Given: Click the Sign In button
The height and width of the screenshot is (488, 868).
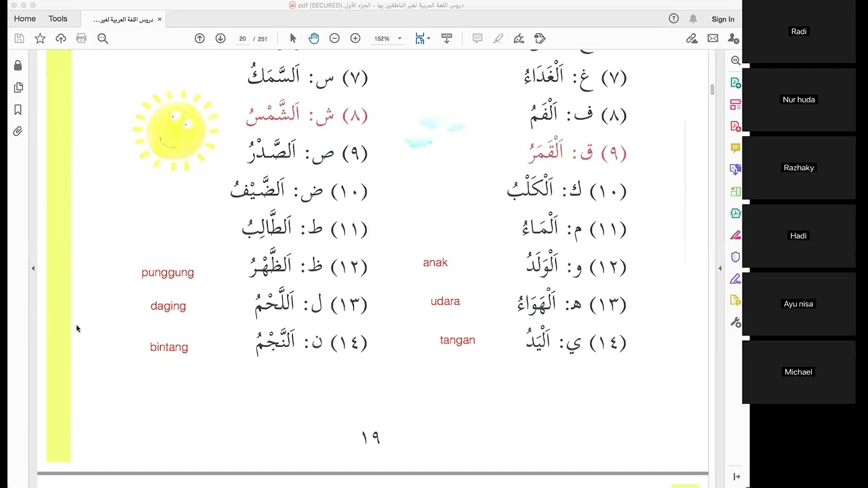Looking at the screenshot, I should coord(723,19).
